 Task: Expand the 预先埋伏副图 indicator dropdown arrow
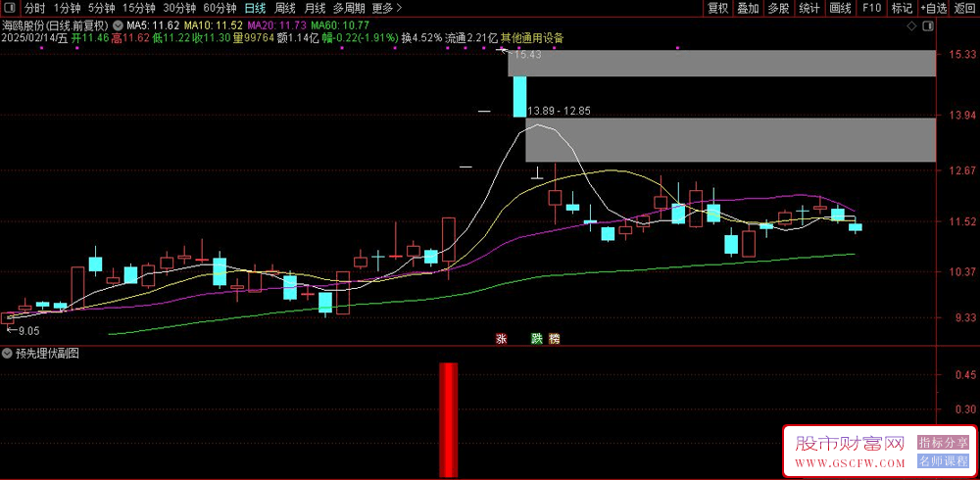click(x=8, y=353)
